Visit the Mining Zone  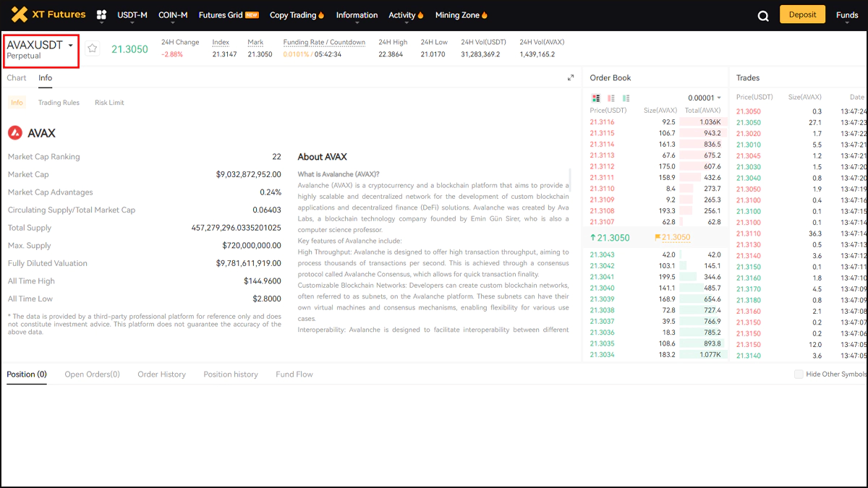461,15
